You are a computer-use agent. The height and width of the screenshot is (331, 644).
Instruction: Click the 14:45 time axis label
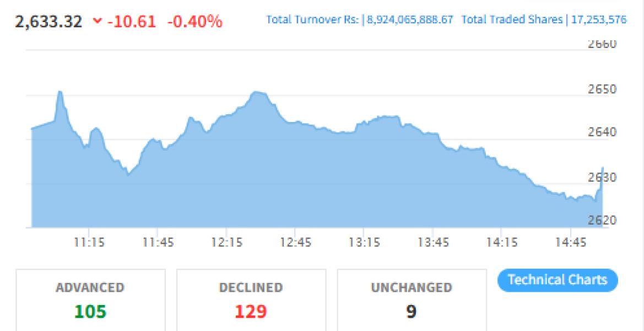(570, 243)
